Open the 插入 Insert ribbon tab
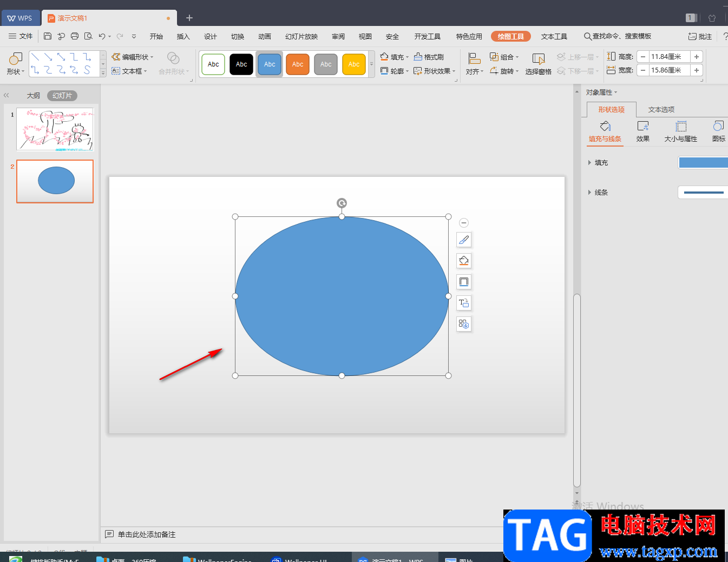 click(x=183, y=36)
